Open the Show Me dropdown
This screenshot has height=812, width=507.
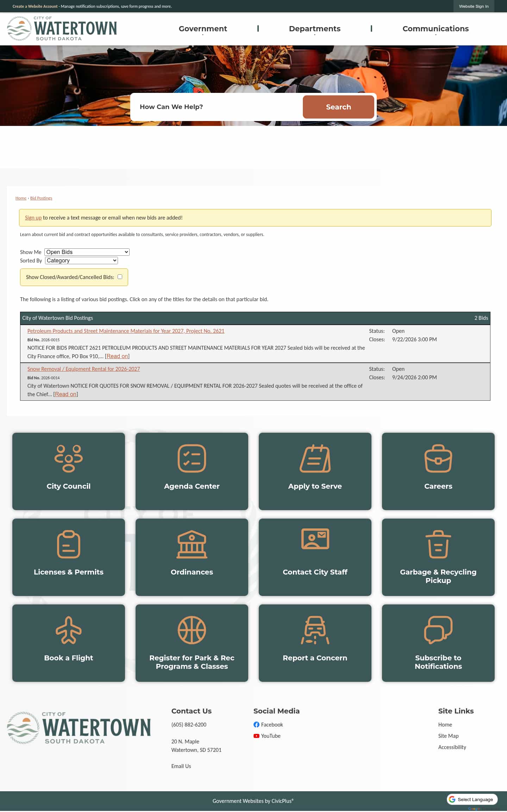87,252
